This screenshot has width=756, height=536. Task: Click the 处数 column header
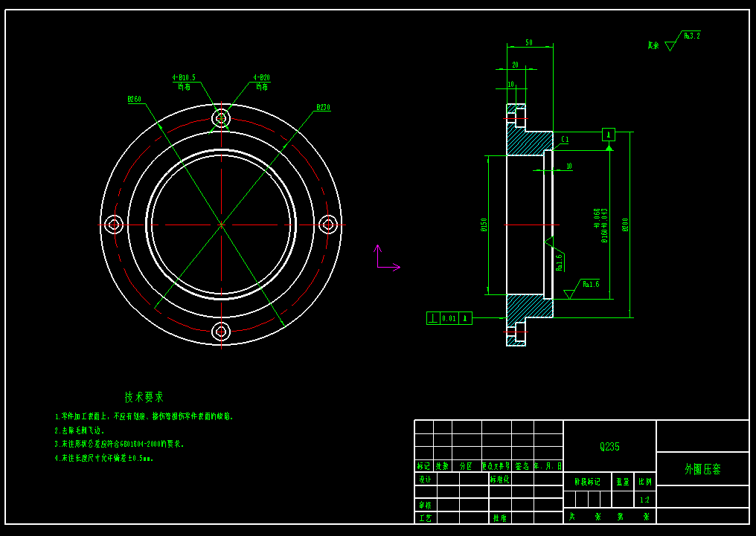442,466
